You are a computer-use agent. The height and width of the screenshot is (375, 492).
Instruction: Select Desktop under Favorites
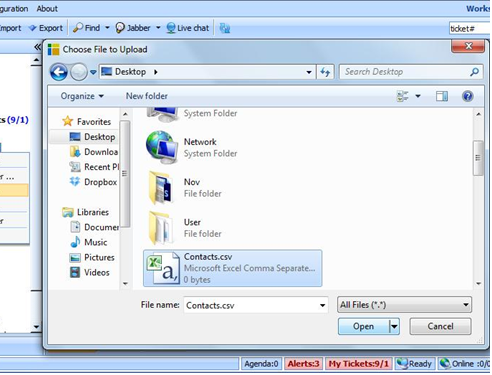pos(92,137)
